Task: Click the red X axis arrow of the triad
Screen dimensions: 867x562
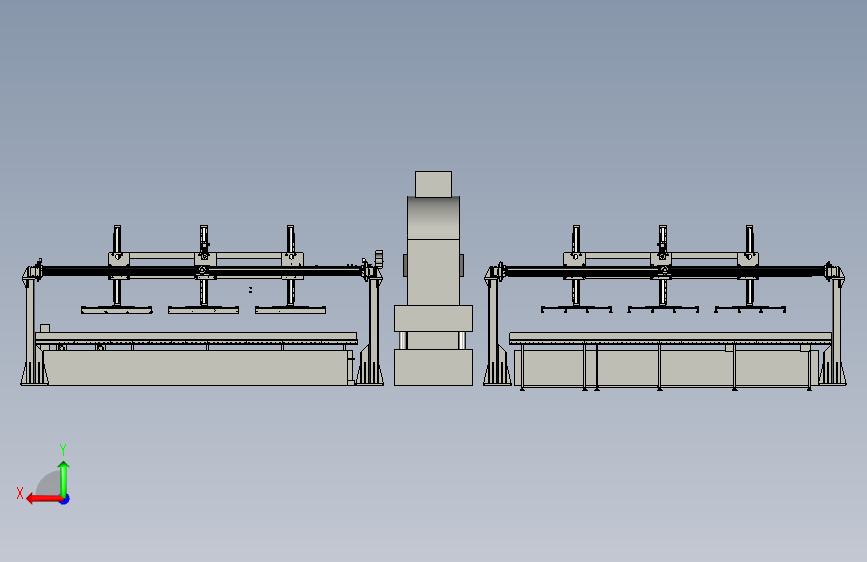Action: (x=44, y=499)
